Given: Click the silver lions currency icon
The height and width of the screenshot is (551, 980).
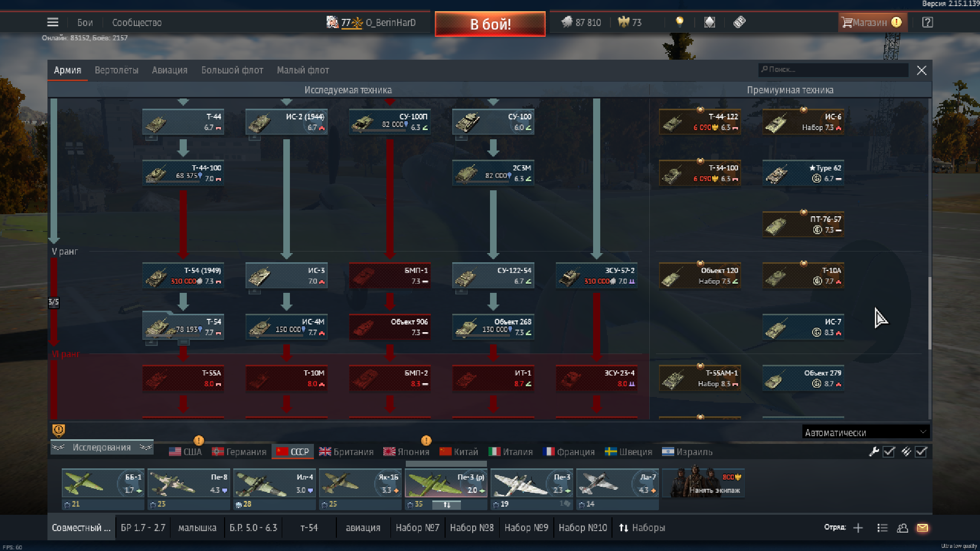Looking at the screenshot, I should [x=567, y=22].
